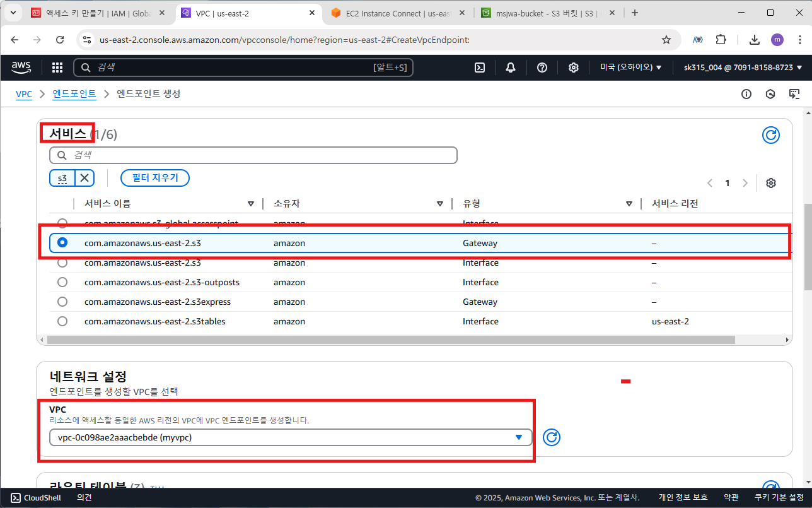Select com.amazonaws.us-east-2.s3tables radio button
The image size is (812, 508).
tap(62, 321)
